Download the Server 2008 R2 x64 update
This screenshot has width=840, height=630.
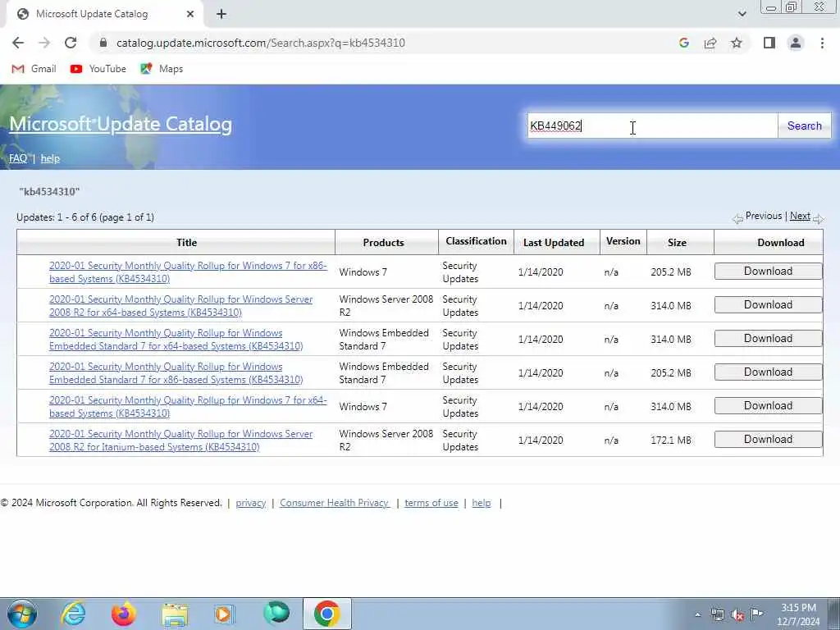tap(768, 305)
